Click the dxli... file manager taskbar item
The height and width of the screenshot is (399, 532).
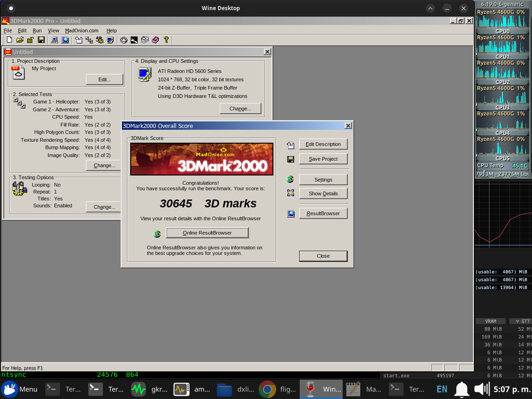tap(236, 389)
